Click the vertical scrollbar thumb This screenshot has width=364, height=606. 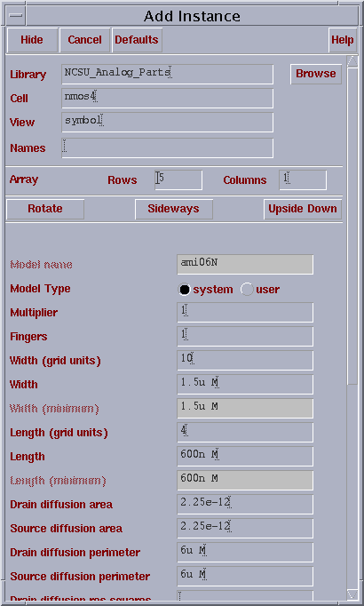pos(352,226)
